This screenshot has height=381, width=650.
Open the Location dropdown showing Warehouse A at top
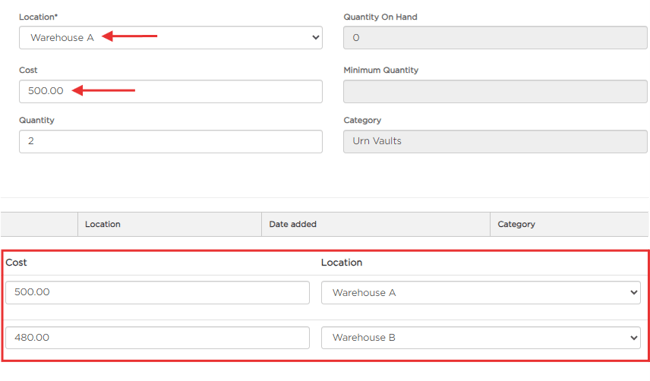(x=171, y=38)
